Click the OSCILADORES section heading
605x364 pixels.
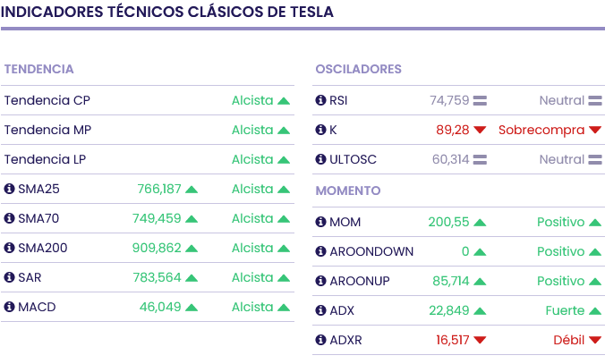(x=358, y=69)
